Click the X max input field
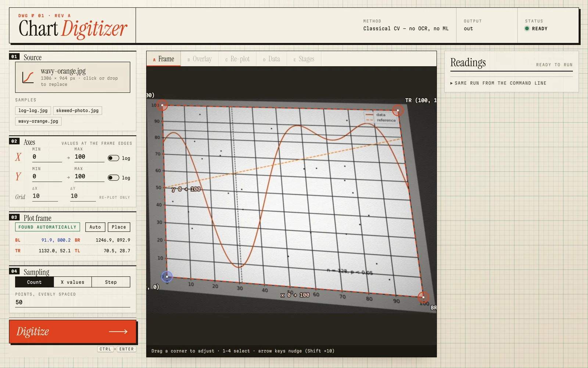The image size is (588, 368). click(x=89, y=157)
